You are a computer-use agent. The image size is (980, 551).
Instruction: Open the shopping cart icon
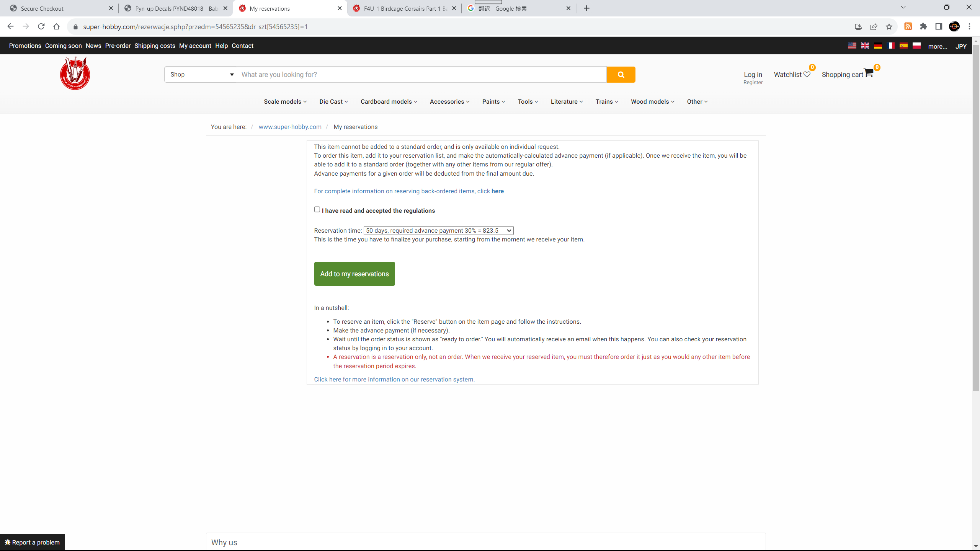(x=869, y=73)
